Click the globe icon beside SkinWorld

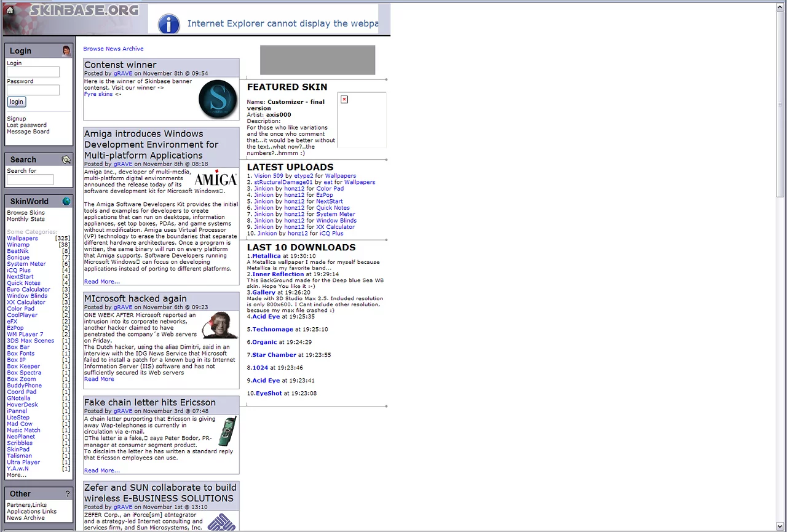coord(66,201)
